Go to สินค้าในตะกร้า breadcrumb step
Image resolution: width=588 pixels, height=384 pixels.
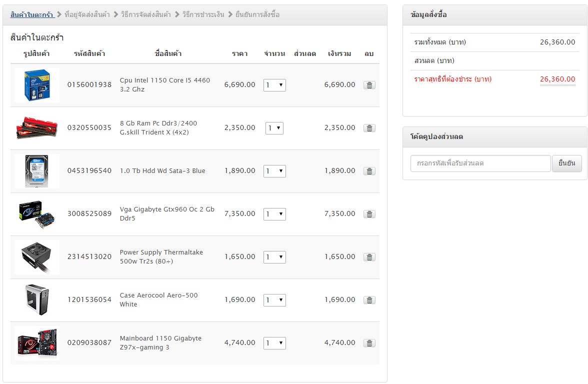coord(32,14)
